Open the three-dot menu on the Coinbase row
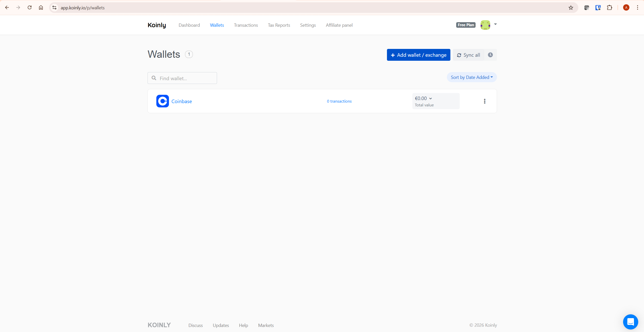Screen dimensions: 644x332 click(484, 101)
